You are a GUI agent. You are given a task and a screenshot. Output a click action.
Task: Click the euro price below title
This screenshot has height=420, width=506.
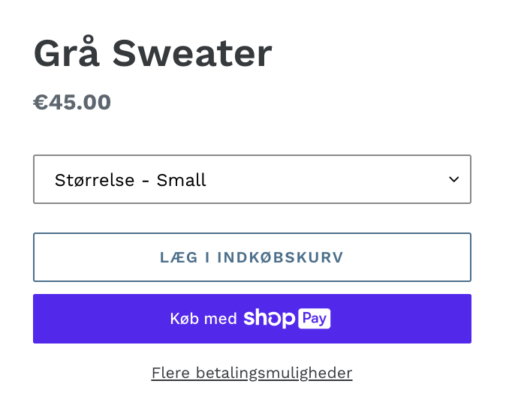tap(72, 102)
